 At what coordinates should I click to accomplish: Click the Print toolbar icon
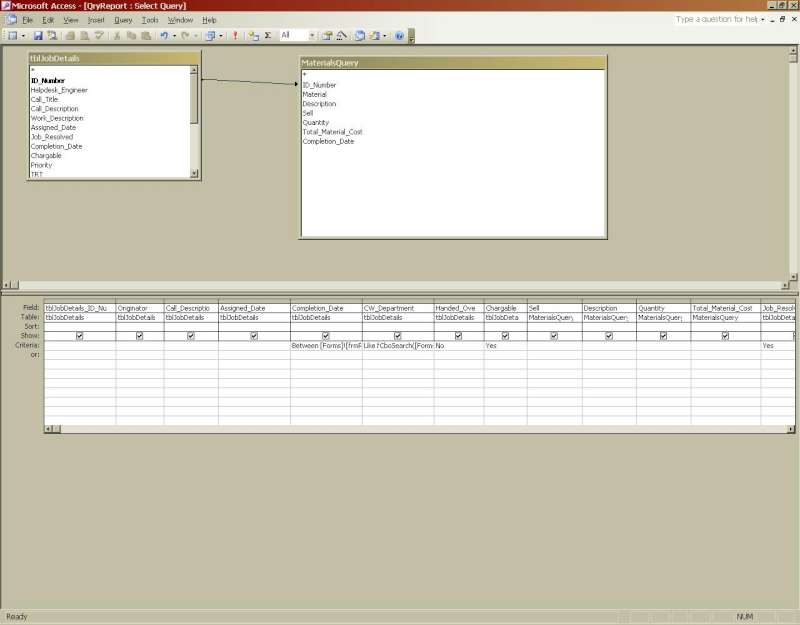[x=70, y=36]
